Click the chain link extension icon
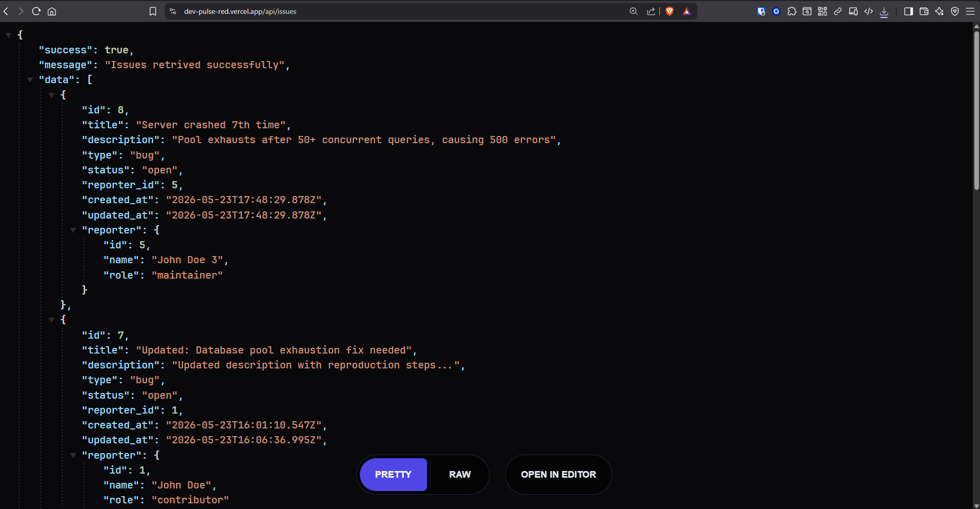The image size is (980, 509). coord(838,11)
